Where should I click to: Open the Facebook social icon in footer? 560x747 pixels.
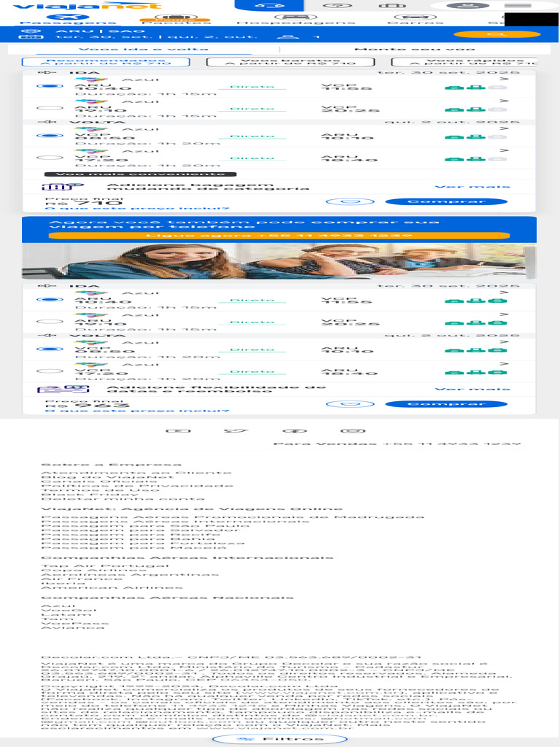point(295,431)
